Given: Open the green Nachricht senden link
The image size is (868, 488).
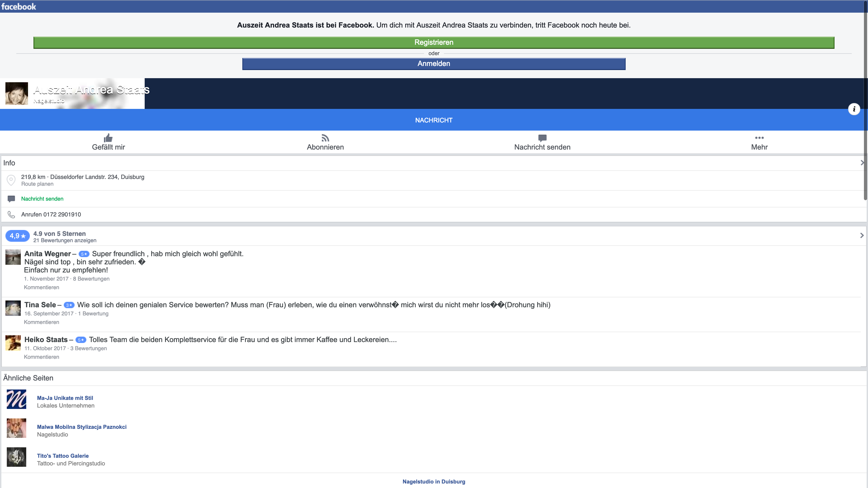Looking at the screenshot, I should click(42, 199).
